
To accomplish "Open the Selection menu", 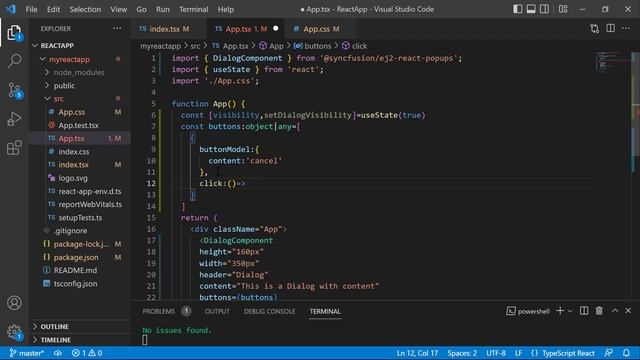I will [x=85, y=9].
